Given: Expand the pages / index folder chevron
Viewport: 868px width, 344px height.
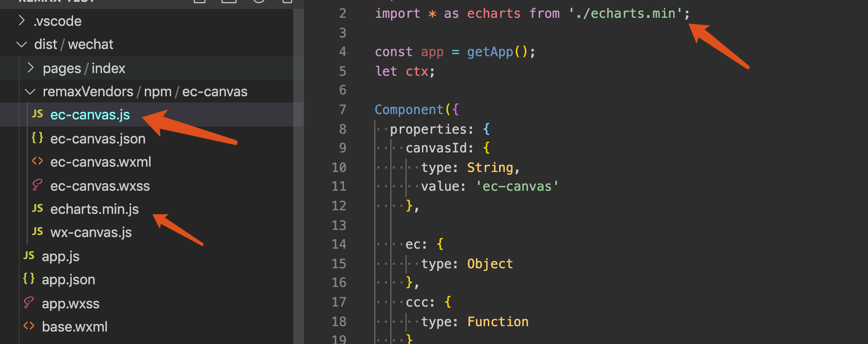Looking at the screenshot, I should click(30, 68).
